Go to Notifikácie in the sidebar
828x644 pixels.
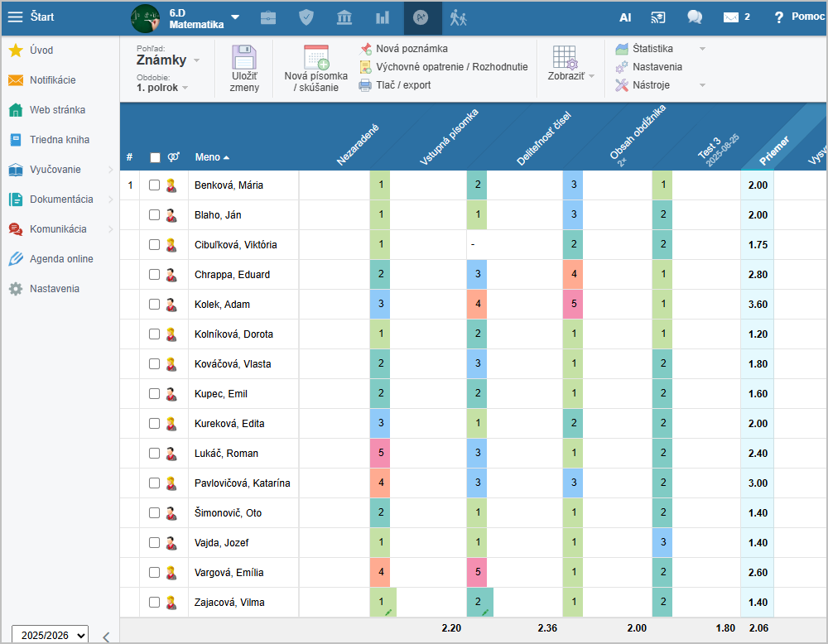pos(53,80)
